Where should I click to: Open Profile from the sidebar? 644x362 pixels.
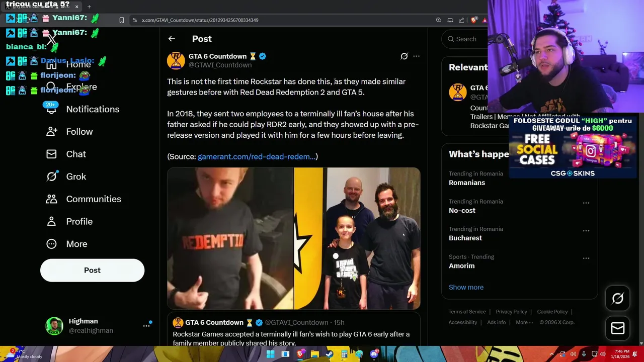79,222
